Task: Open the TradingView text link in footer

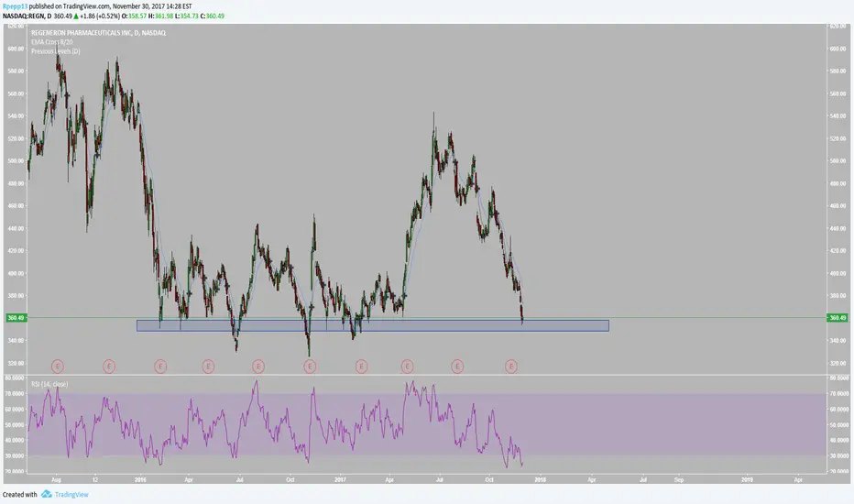Action: tap(71, 495)
